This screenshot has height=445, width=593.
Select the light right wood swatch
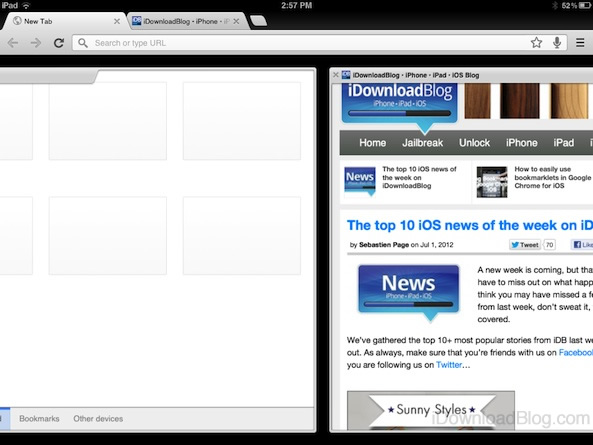coord(569,101)
